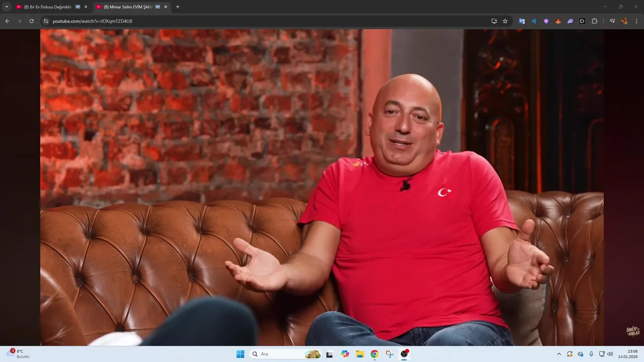This screenshot has height=362, width=644.
Task: Open the Extensions puzzle menu
Action: tap(594, 21)
